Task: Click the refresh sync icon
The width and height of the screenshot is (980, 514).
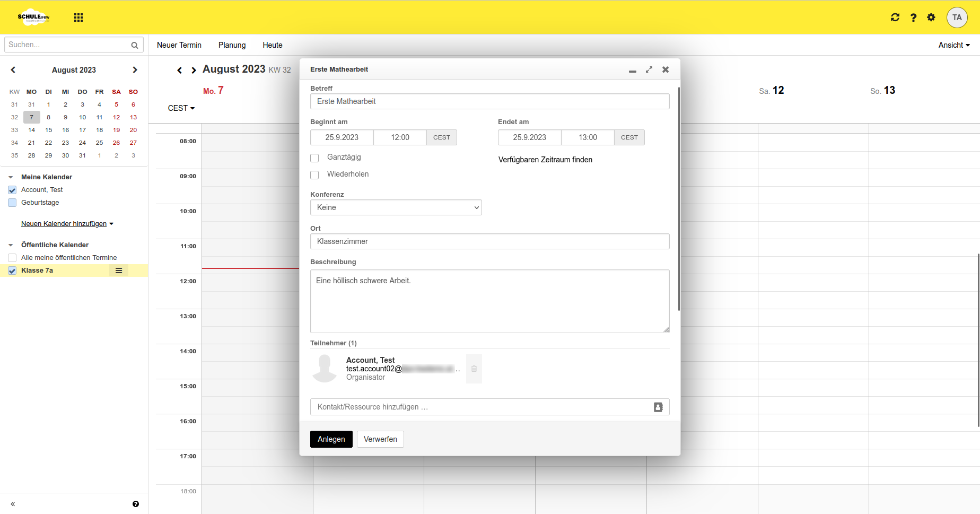Action: click(895, 18)
